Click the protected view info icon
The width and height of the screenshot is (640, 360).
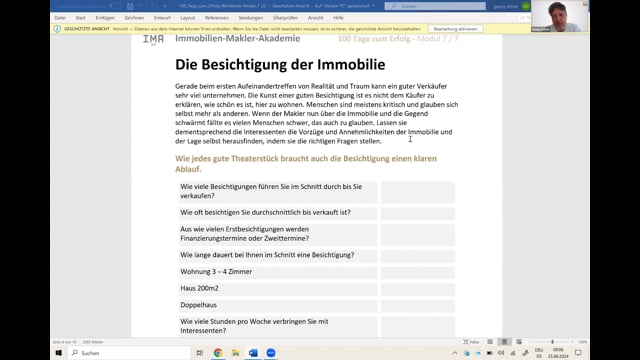pos(57,29)
